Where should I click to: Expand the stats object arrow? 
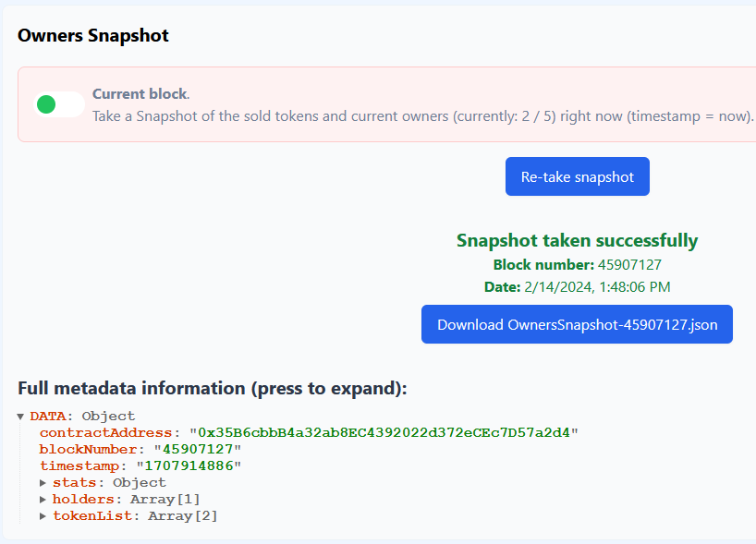coord(43,483)
